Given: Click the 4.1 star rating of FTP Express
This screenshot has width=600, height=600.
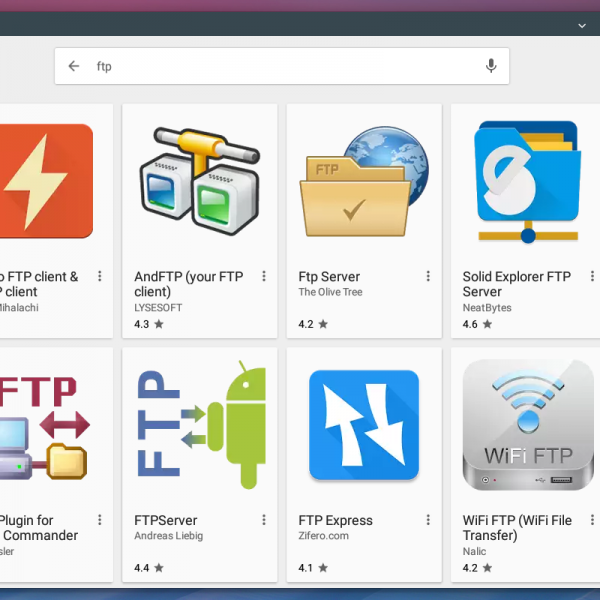Looking at the screenshot, I should click(x=313, y=568).
